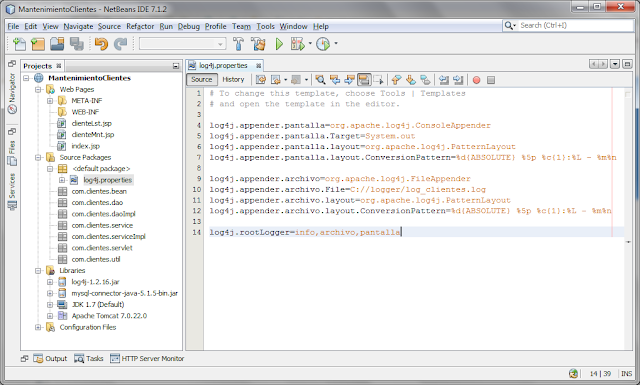Click Find Next Occurrence icon
640x385 pixels.
click(349, 80)
